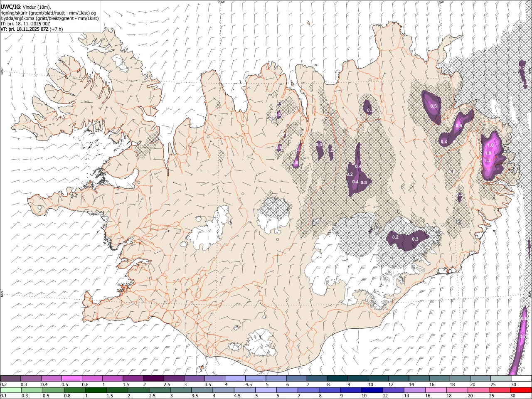Click the "0.4" value below the 0.6 patch
Image resolution: width=532 pixels, height=399 pixels.
[444, 142]
